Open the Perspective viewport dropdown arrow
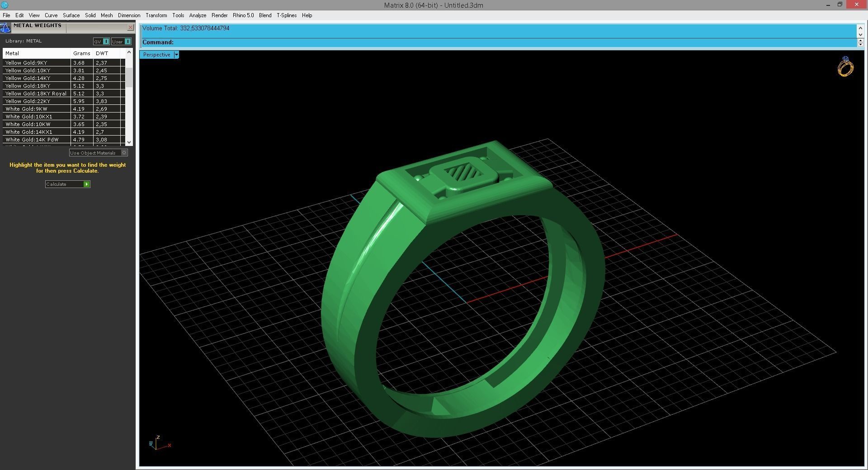868x470 pixels. pyautogui.click(x=176, y=55)
